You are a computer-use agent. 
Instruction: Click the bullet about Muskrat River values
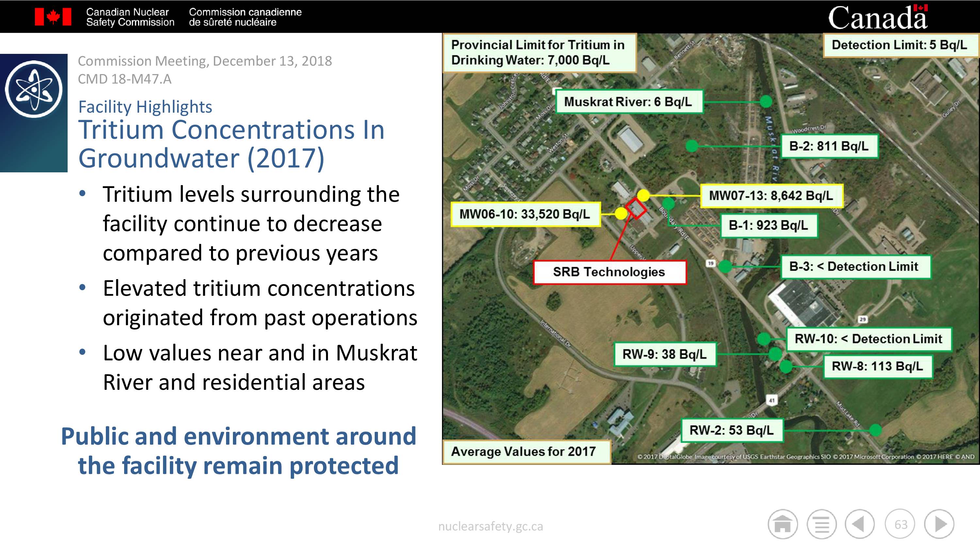tap(260, 367)
